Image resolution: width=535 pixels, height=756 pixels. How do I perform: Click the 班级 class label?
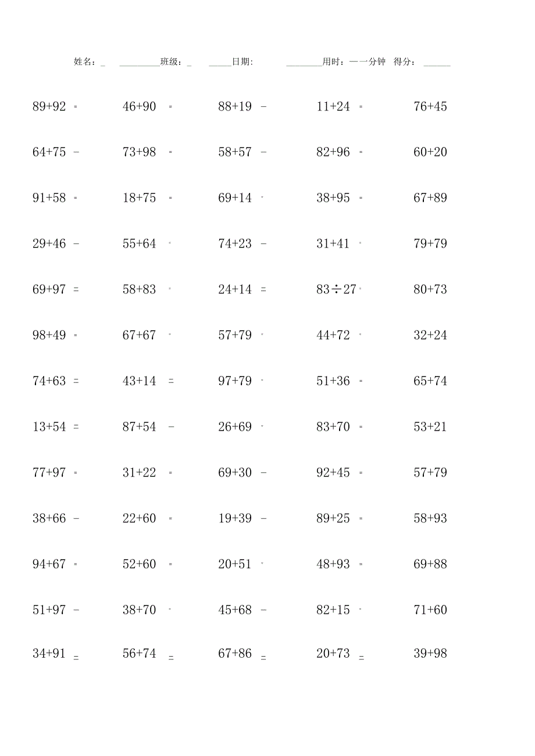(x=172, y=62)
